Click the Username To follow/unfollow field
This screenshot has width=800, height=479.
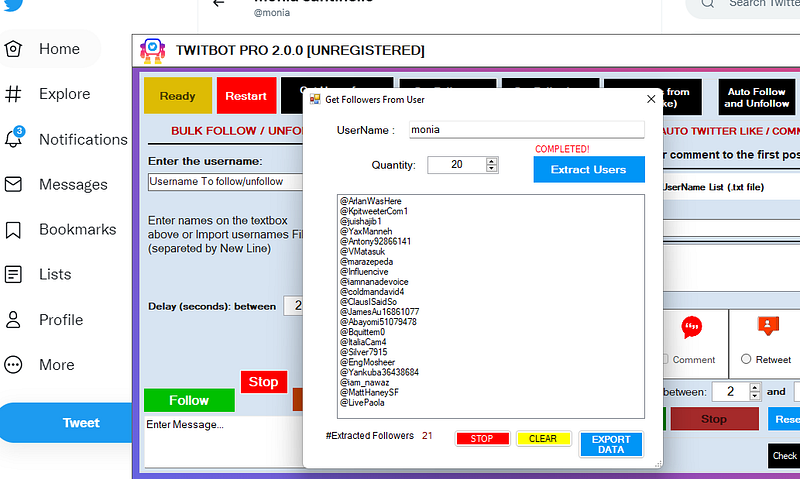pos(225,182)
